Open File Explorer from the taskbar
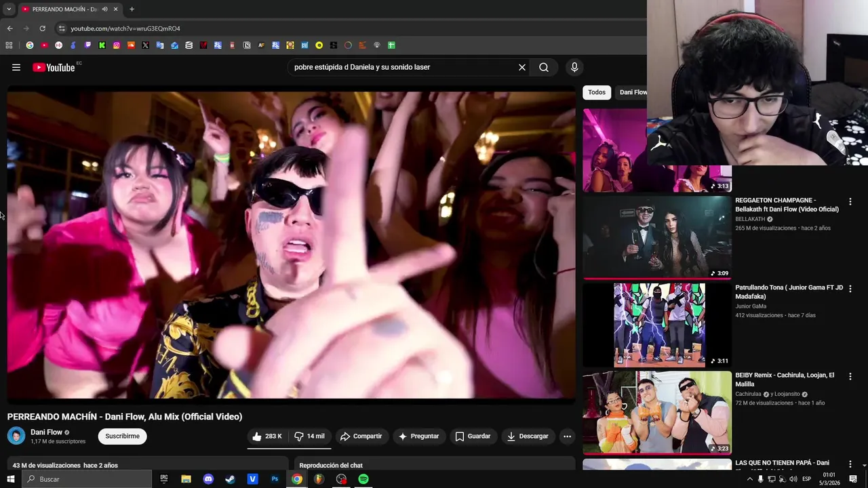The width and height of the screenshot is (868, 488). 186,479
